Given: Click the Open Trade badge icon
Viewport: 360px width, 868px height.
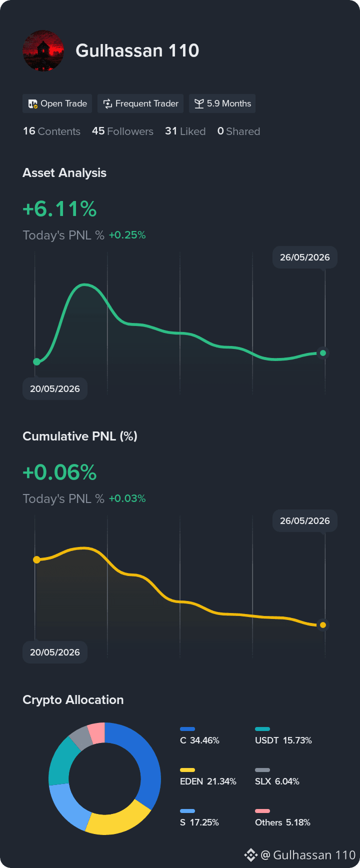Looking at the screenshot, I should (33, 103).
